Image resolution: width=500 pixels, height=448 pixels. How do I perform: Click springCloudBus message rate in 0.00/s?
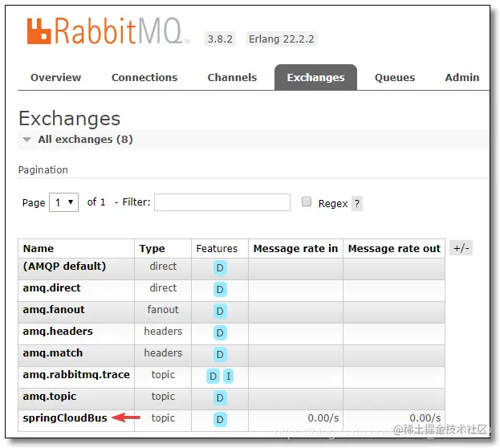tap(323, 418)
